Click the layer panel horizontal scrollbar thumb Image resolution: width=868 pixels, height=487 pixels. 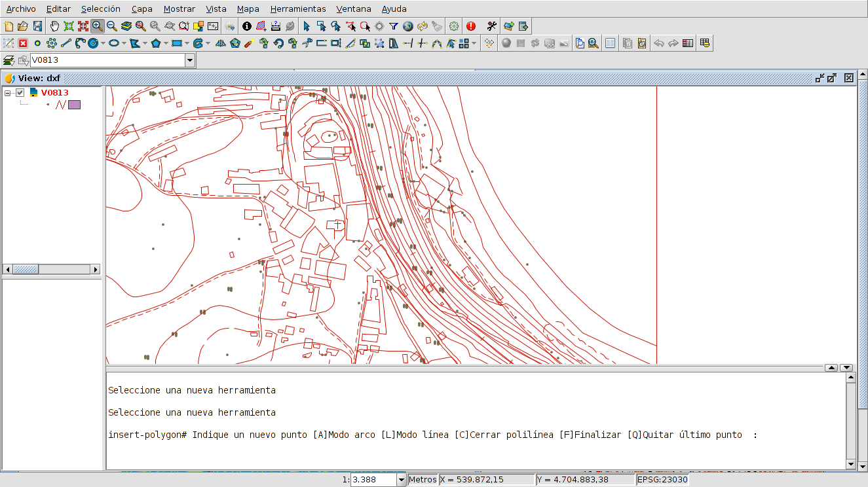(x=26, y=269)
